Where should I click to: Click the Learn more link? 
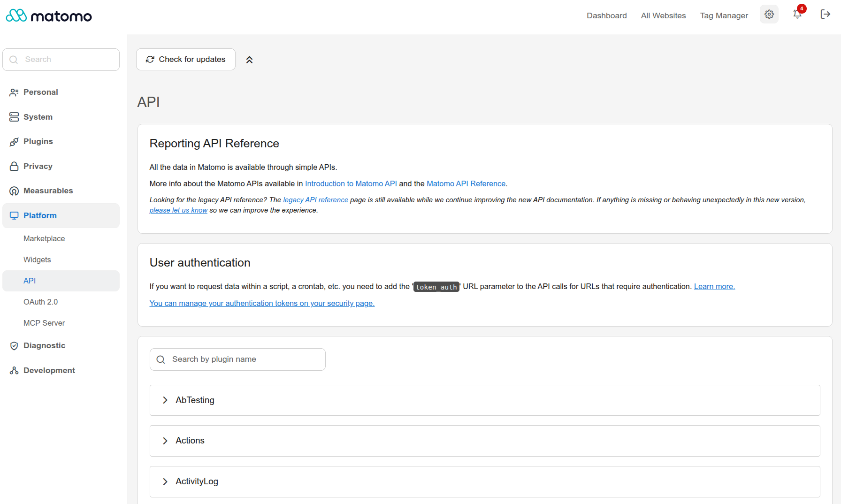[x=714, y=287]
